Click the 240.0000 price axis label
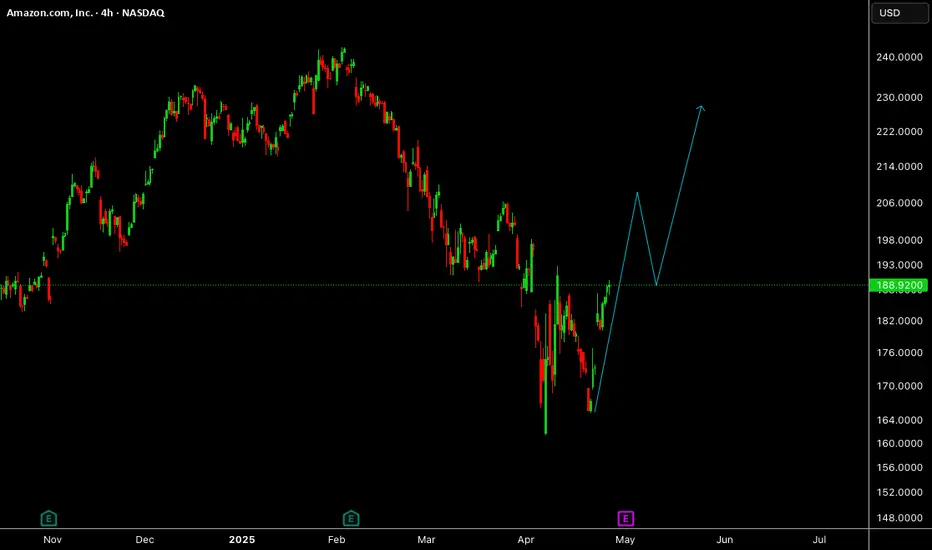Screen dimensions: 932x550 point(899,57)
